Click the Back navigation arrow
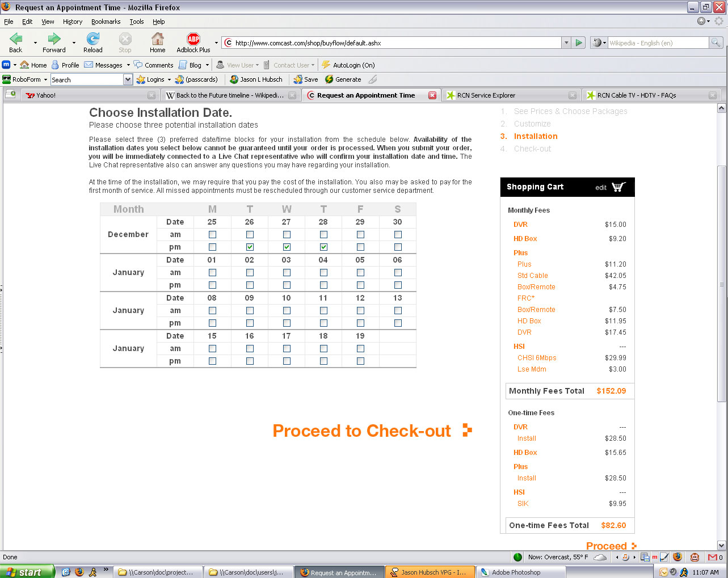Image resolution: width=728 pixels, height=578 pixels. coord(16,39)
